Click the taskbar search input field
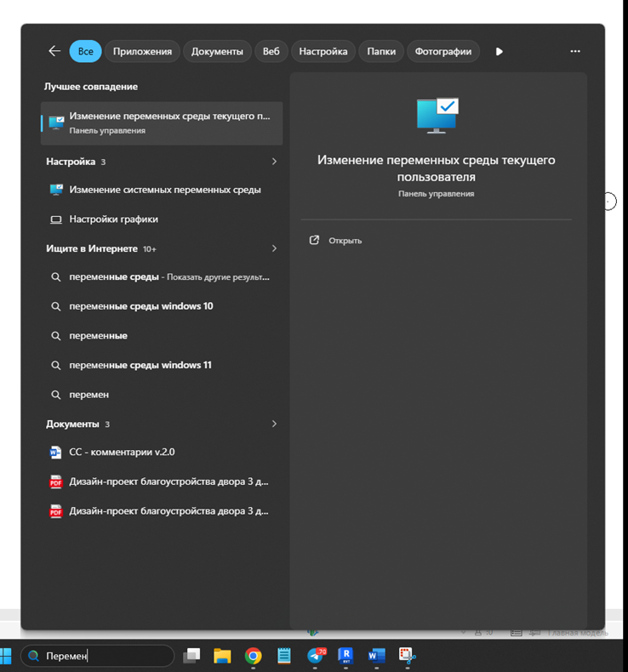The height and width of the screenshot is (672, 628). [98, 656]
